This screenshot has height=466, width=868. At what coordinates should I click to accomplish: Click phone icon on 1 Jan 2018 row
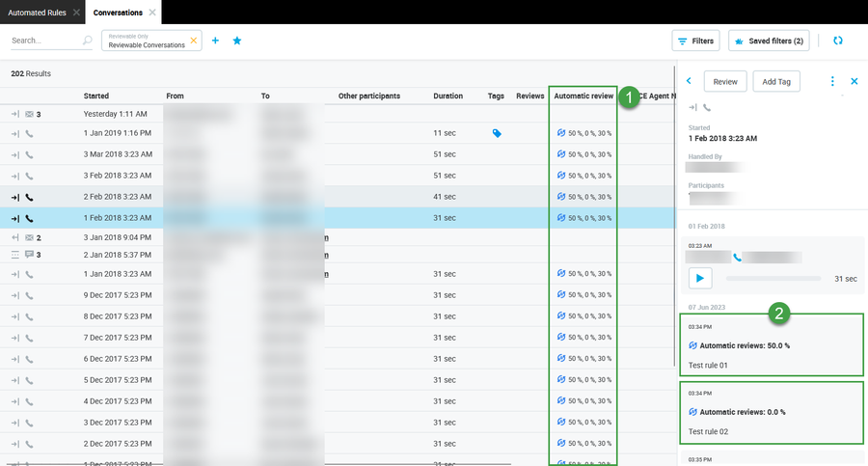(29, 274)
